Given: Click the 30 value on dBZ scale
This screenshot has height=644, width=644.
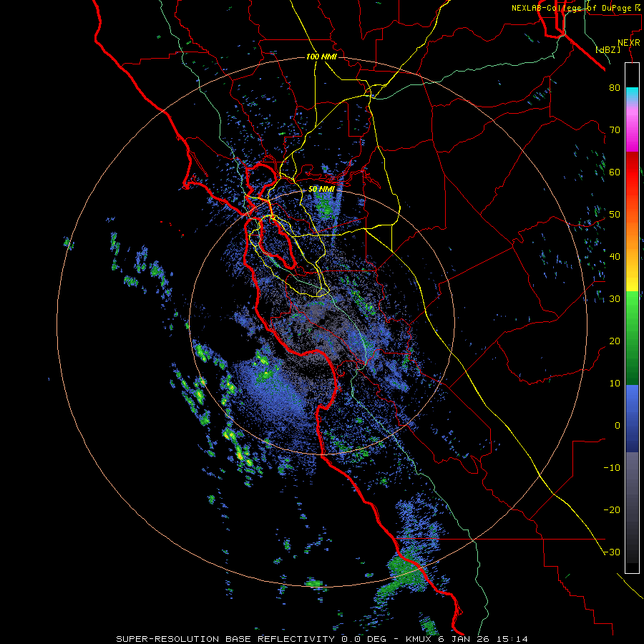Looking at the screenshot, I should click(615, 299).
